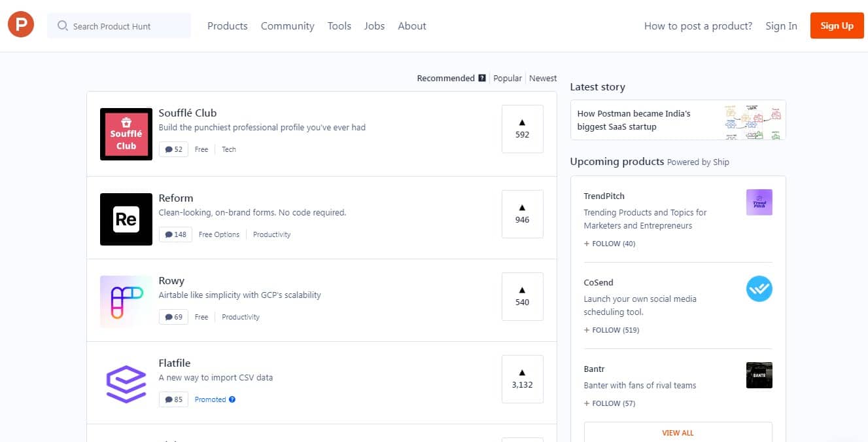Open the Flatfile title link

coord(175,363)
